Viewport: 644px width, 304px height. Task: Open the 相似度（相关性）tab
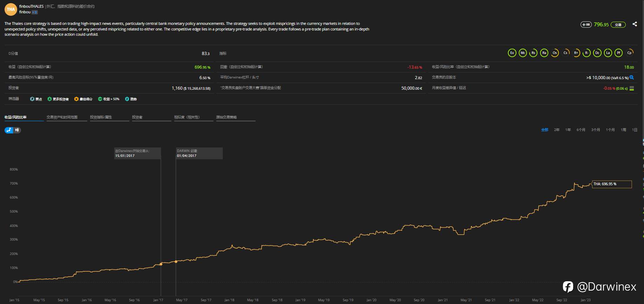click(187, 117)
